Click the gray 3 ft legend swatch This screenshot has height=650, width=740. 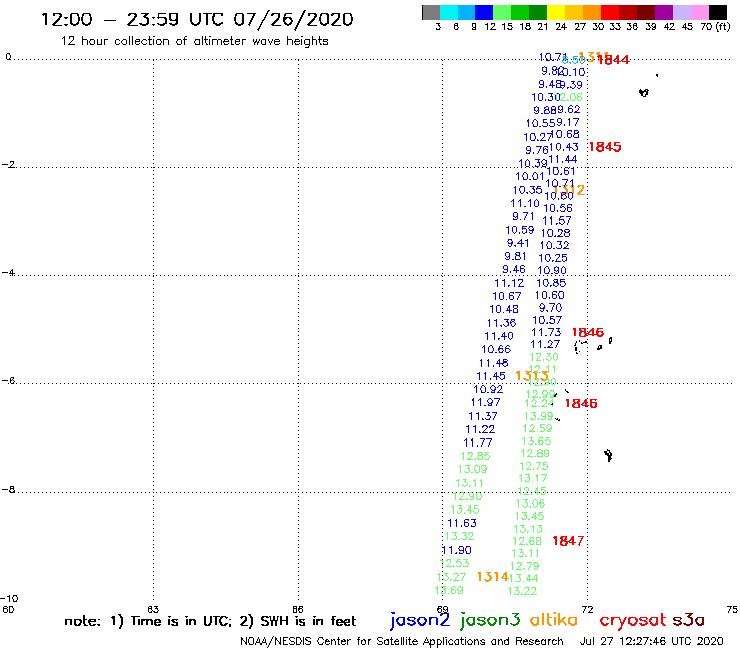431,12
